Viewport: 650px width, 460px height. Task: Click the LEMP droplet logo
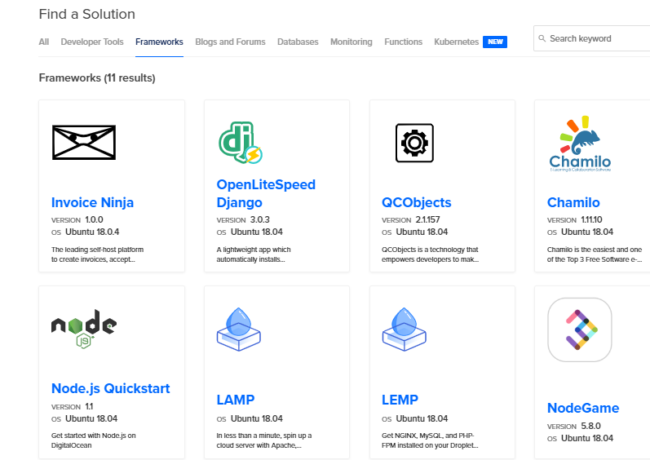(404, 329)
